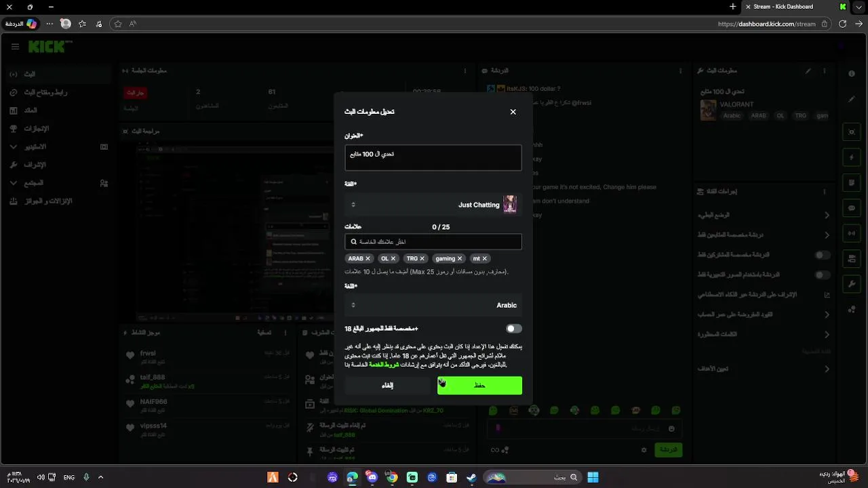Select NAIF966 entry in activity feed

click(207, 405)
